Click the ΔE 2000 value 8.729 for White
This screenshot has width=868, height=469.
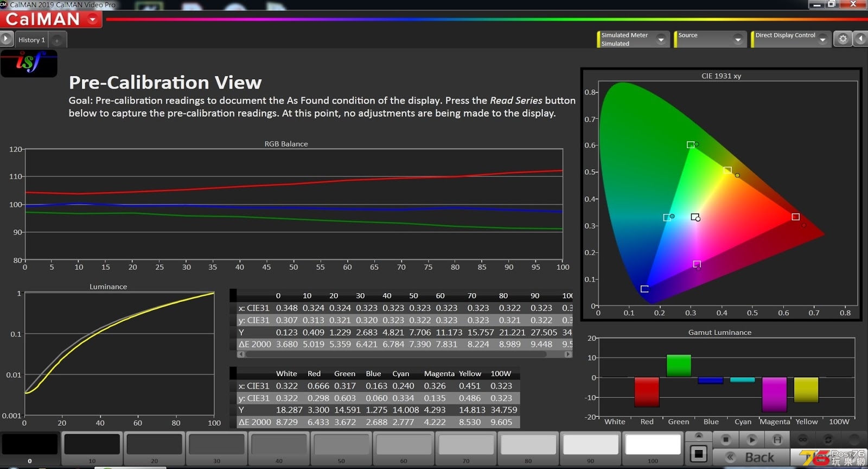coord(286,422)
